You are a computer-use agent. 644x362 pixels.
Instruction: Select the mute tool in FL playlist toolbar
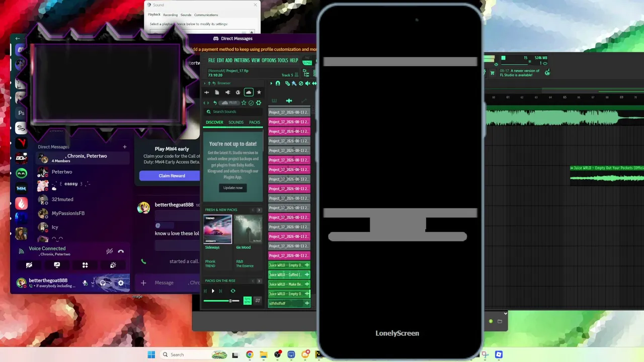307,83
